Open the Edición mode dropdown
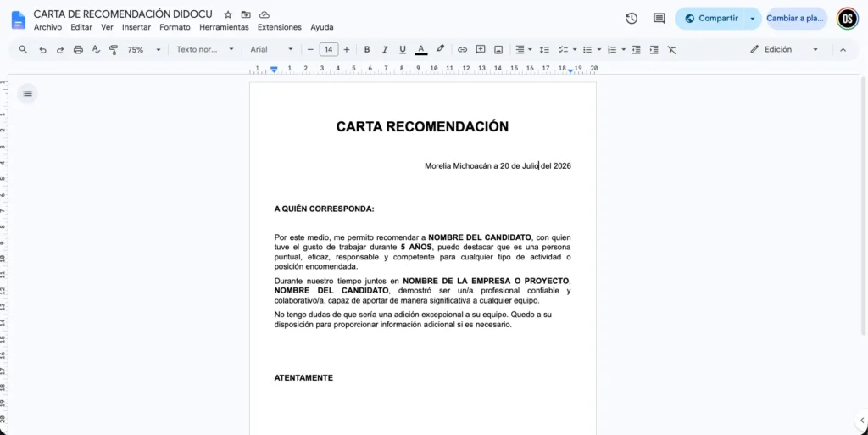 (784, 50)
